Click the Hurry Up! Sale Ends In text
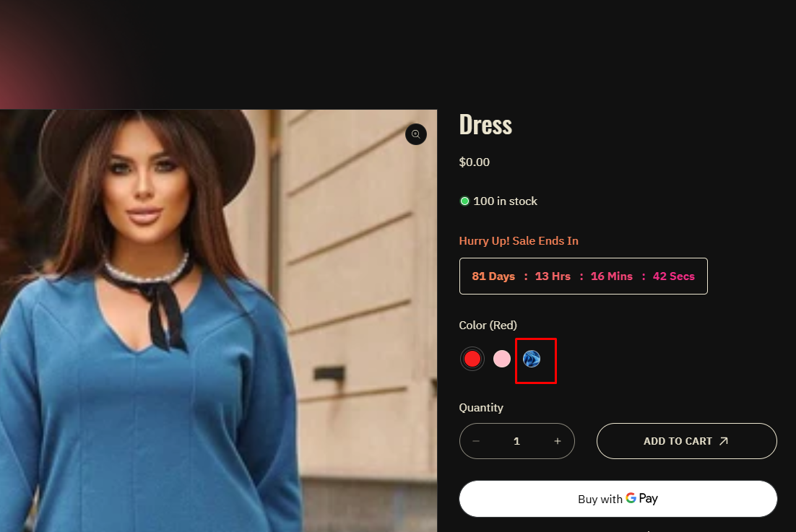Screen dimensions: 796x532 [x=519, y=241]
